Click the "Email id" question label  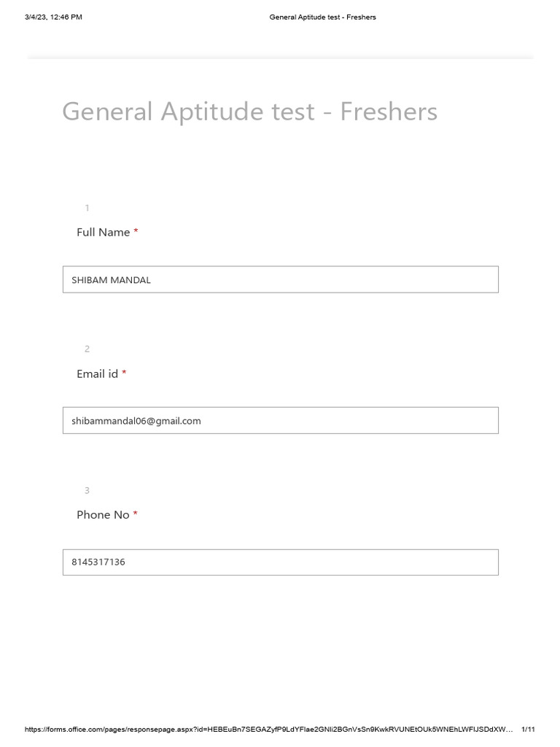pos(97,373)
